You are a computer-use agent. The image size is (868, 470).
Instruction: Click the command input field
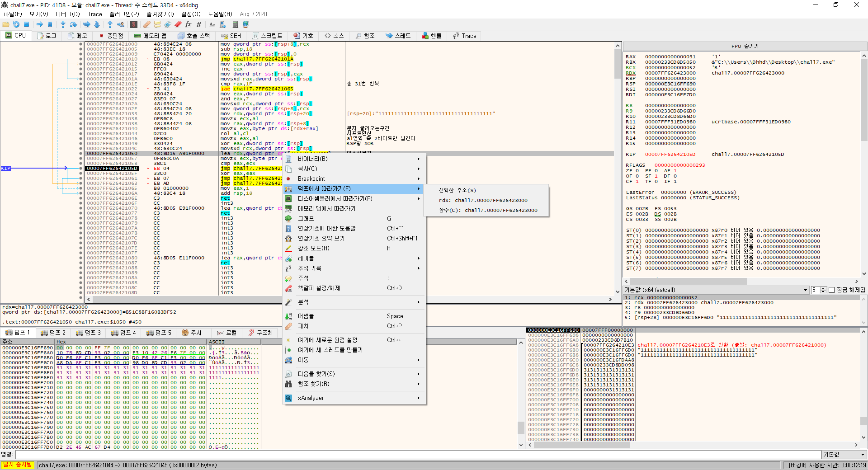pyautogui.click(x=418, y=454)
